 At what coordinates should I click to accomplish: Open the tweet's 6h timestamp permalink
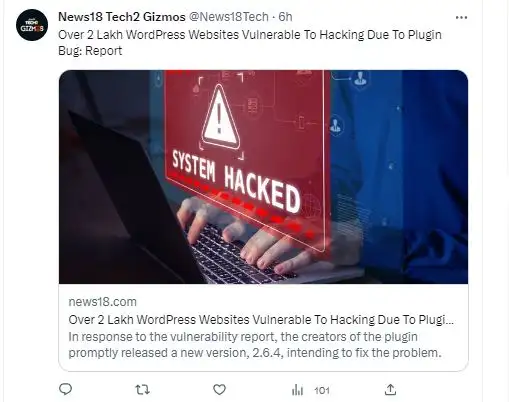(x=285, y=17)
